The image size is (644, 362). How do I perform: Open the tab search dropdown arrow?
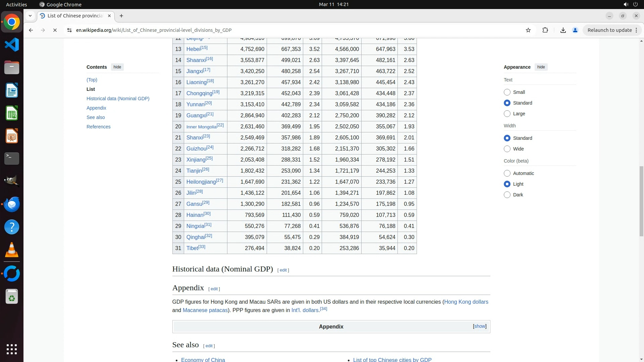[30, 16]
